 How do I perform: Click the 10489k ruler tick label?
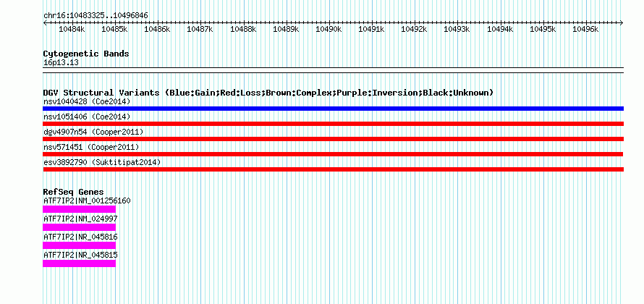286,29
